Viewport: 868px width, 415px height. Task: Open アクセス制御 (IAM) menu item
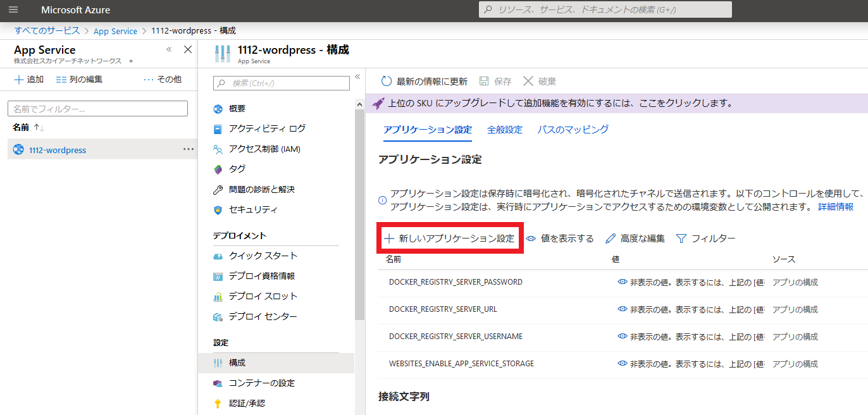tap(256, 149)
